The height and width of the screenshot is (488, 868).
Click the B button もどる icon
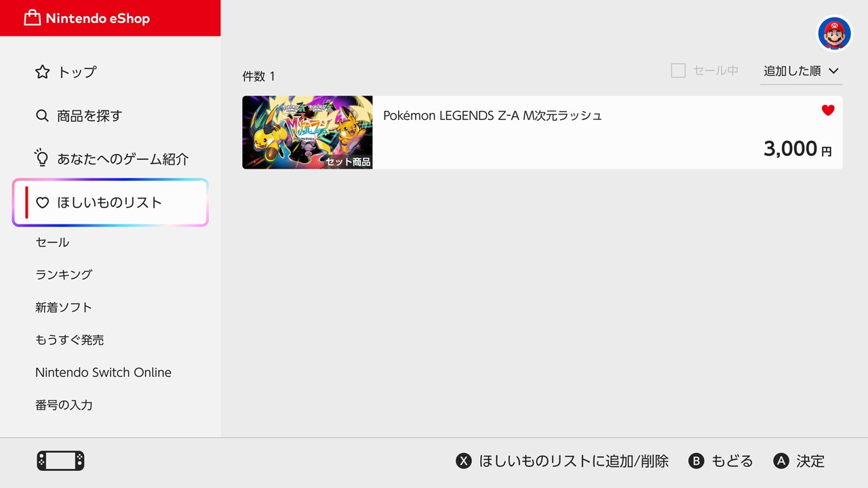(696, 461)
